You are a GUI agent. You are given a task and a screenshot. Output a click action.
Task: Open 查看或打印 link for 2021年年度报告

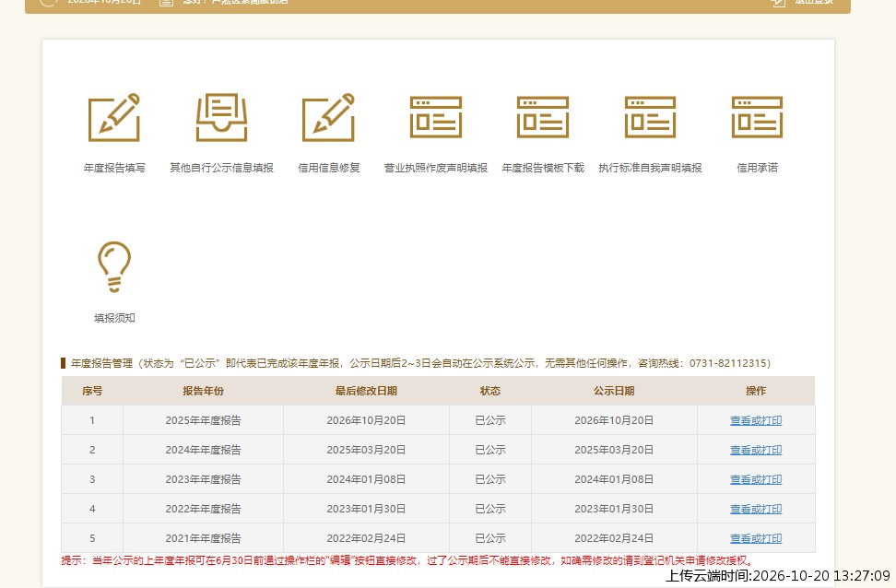[756, 538]
